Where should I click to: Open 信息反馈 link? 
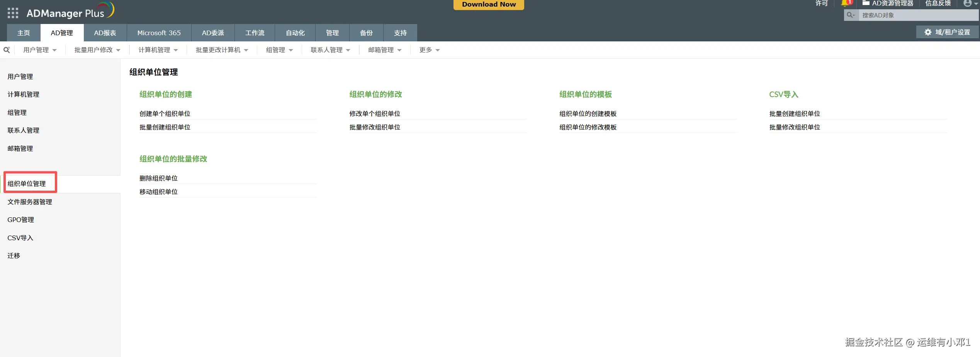pyautogui.click(x=938, y=3)
